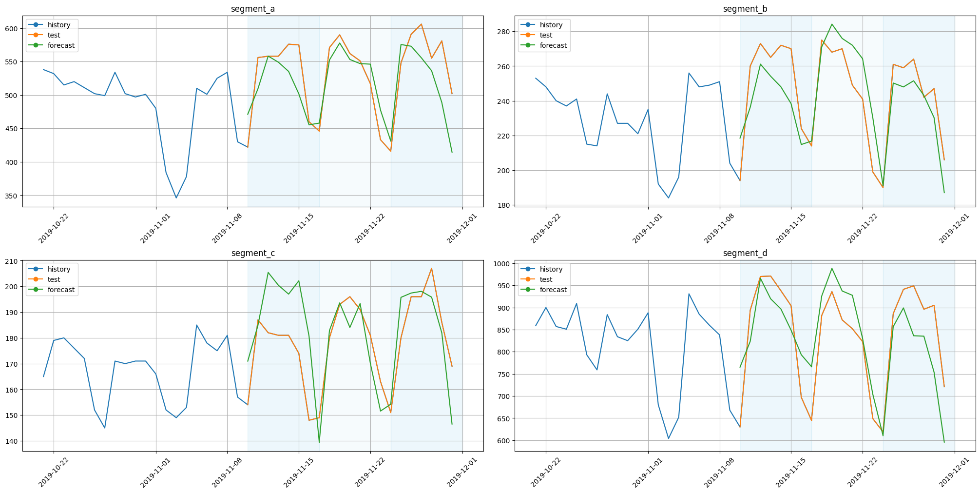Click the segment_a chart title
Image resolution: width=980 pixels, height=493 pixels.
point(253,9)
